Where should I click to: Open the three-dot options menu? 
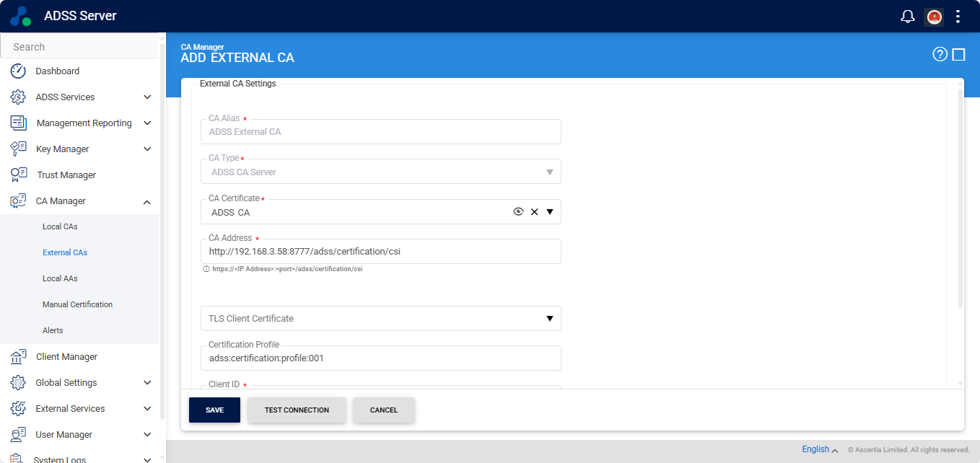click(x=958, y=17)
